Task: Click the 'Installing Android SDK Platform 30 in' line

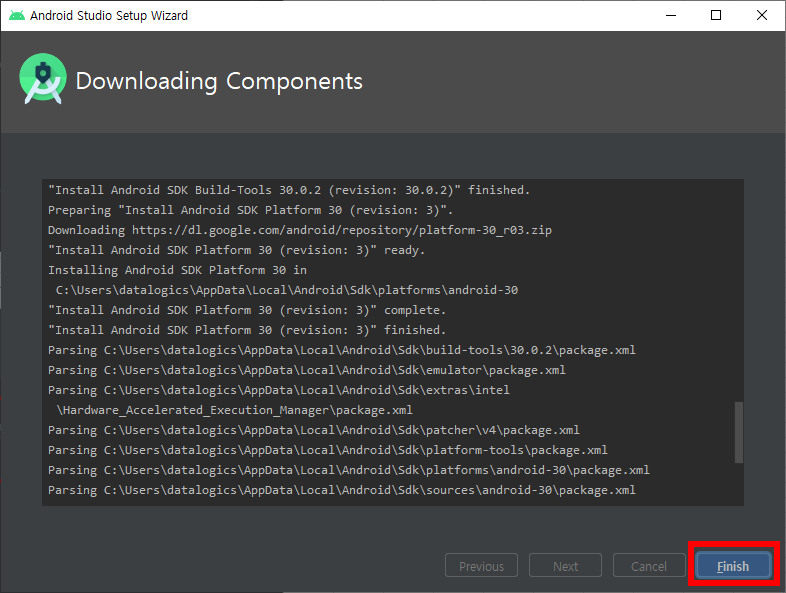Action: click(177, 270)
